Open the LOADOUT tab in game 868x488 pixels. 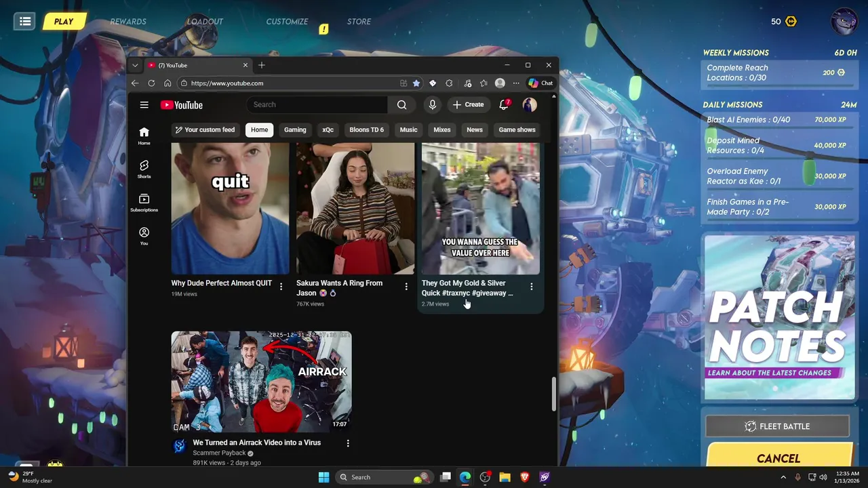(205, 22)
